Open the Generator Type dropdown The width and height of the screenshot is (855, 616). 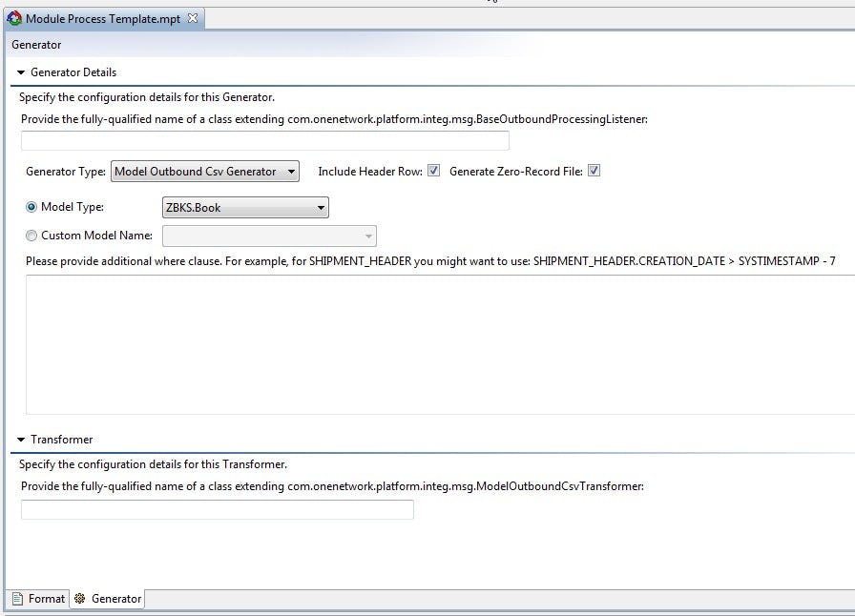point(205,172)
